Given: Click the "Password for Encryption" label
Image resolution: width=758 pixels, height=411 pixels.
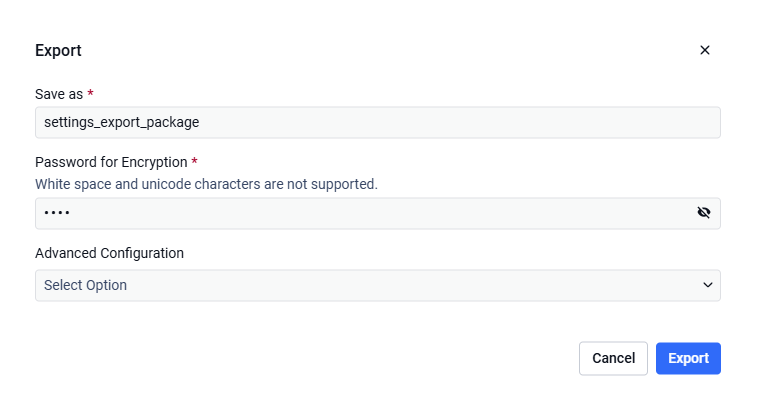Looking at the screenshot, I should tap(111, 162).
